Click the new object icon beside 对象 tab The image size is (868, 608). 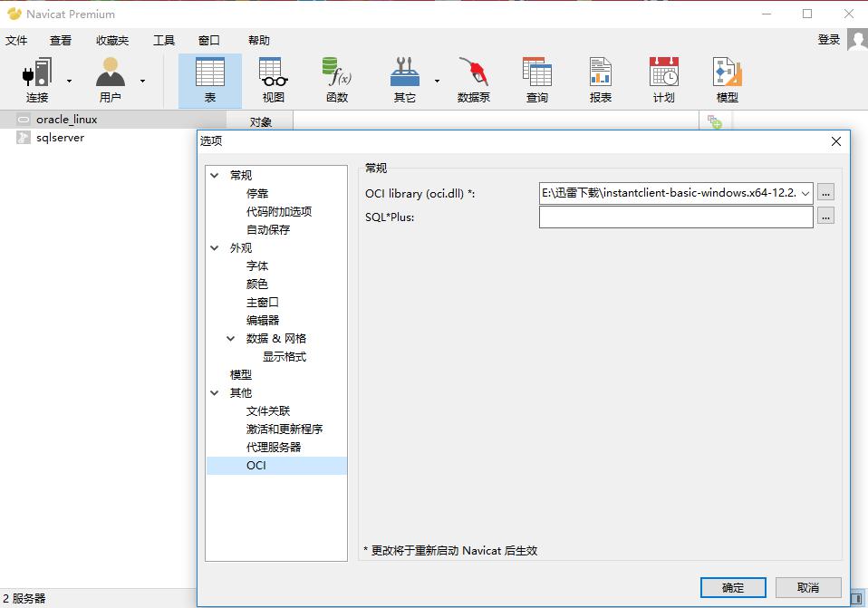pyautogui.click(x=715, y=121)
